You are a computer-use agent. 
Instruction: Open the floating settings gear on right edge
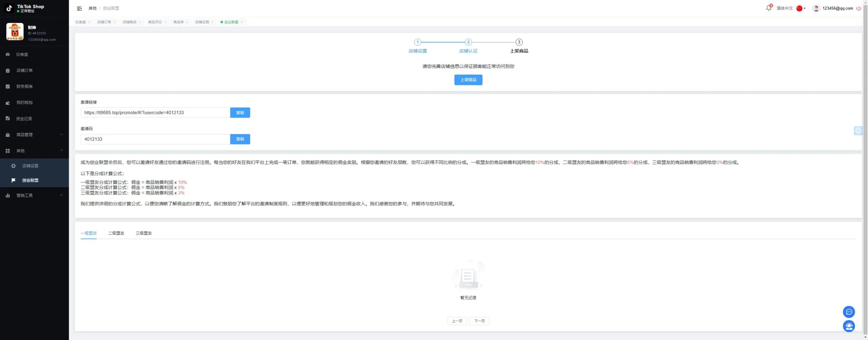pos(858,131)
